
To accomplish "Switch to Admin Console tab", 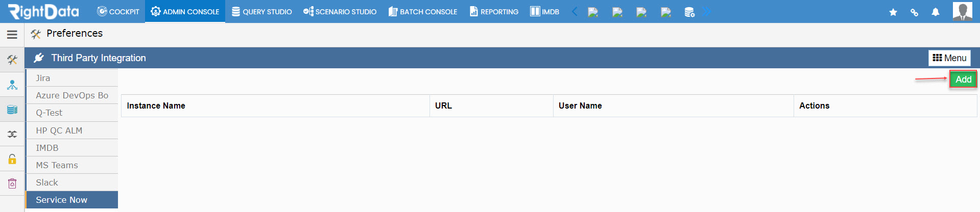I will point(185,11).
